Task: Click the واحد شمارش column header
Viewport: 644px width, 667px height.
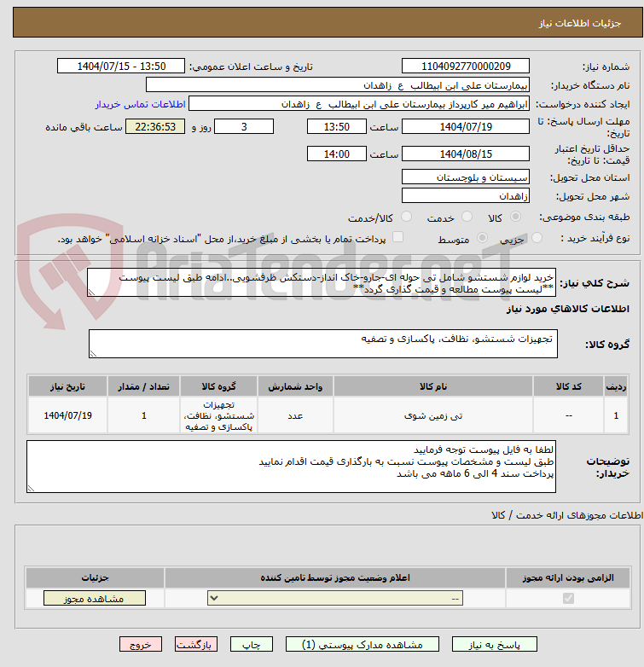Action: [x=295, y=386]
